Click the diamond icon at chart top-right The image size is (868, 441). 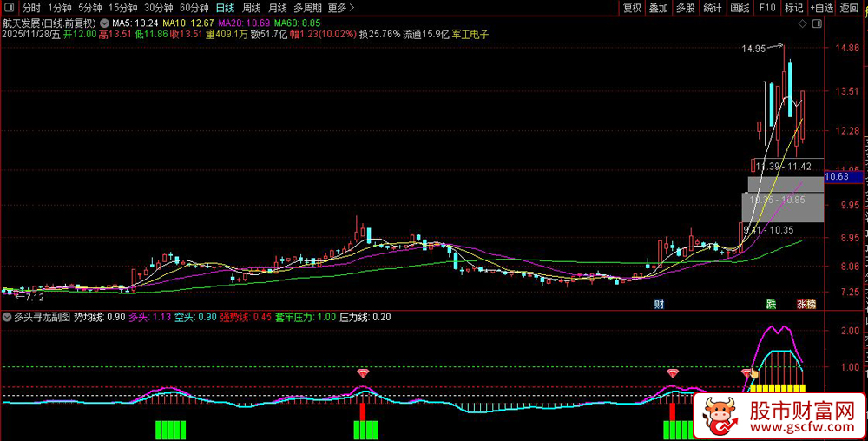(x=801, y=23)
